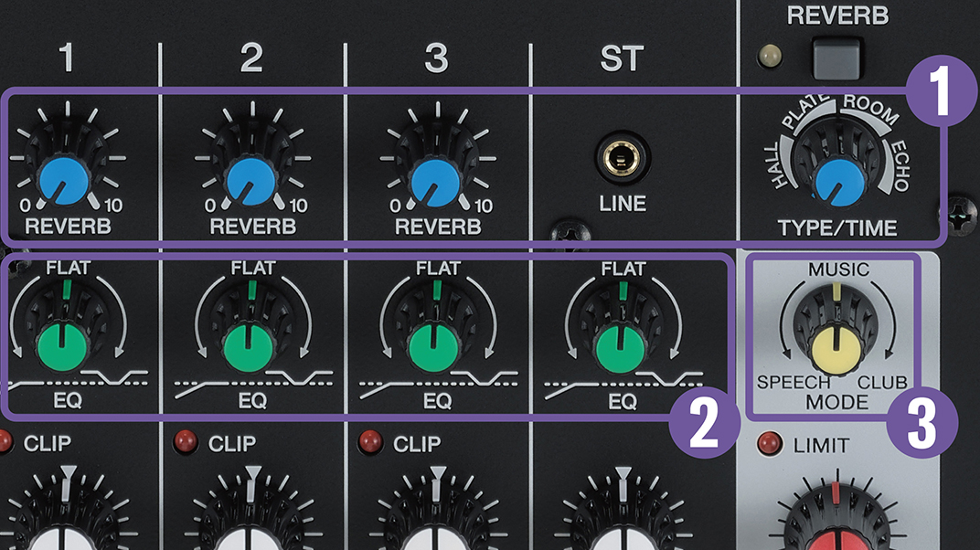Viewport: 980px width, 550px height.
Task: Click the EQ label on channel 1
Action: point(67,401)
